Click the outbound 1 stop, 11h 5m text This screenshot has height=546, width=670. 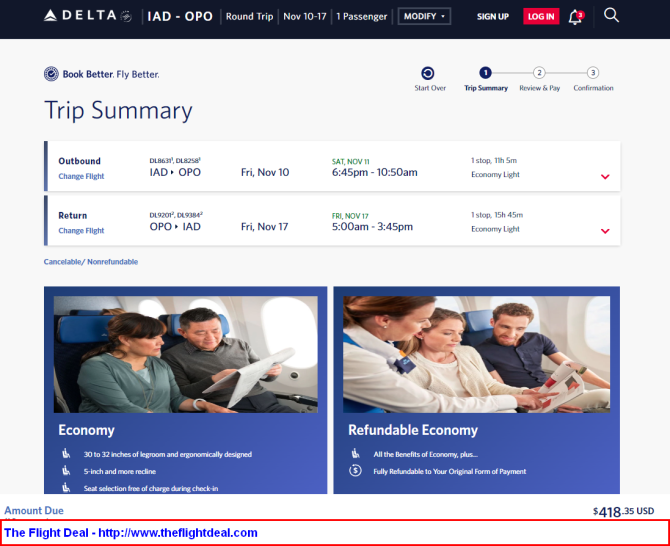coord(494,160)
